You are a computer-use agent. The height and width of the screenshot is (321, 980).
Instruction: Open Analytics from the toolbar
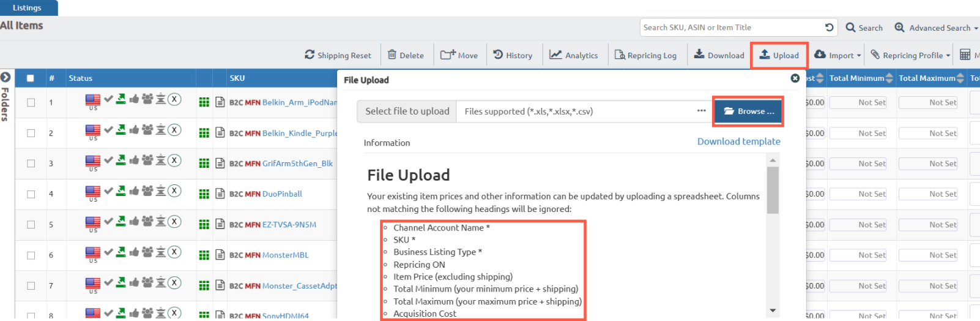tap(573, 55)
